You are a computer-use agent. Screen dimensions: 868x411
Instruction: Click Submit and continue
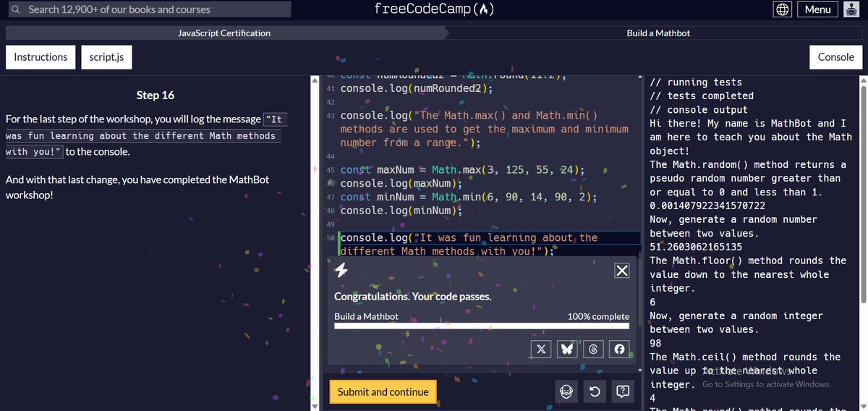tap(383, 391)
